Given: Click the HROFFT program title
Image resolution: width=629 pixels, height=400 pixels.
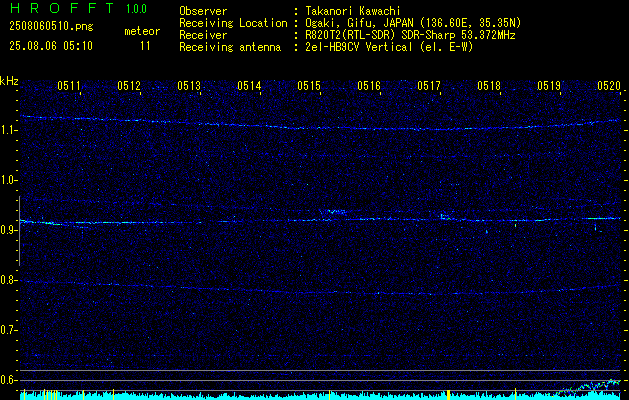Looking at the screenshot, I should click(62, 8).
